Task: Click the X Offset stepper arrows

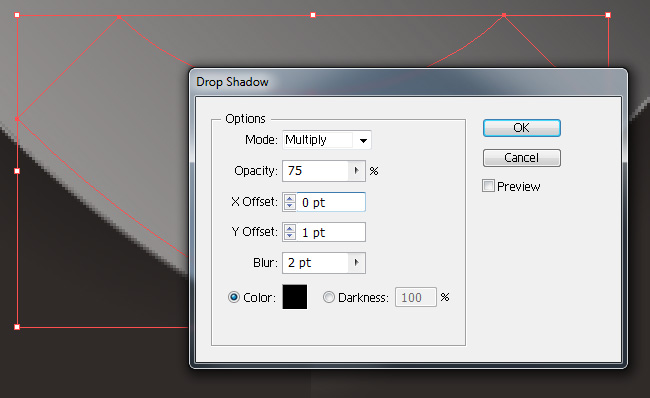Action: (290, 202)
